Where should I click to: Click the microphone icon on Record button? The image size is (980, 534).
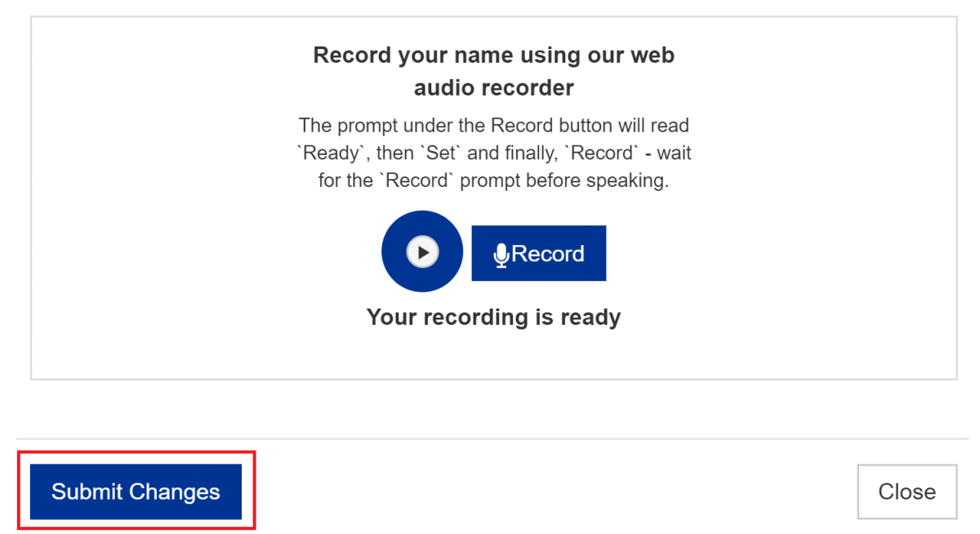501,256
